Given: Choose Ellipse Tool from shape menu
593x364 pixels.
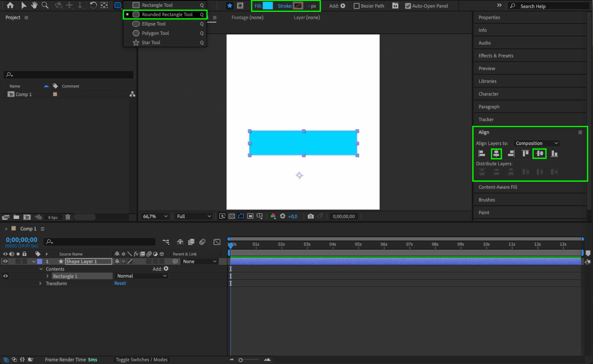Looking at the screenshot, I should coord(154,24).
